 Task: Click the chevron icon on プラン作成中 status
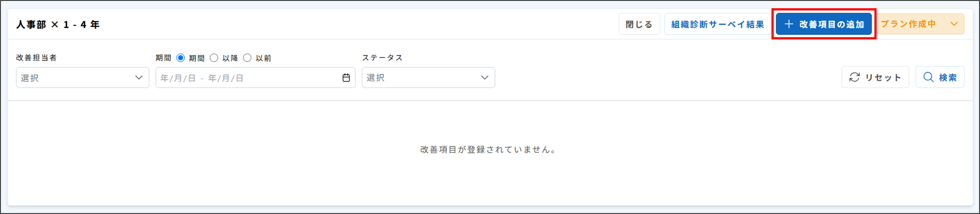(953, 24)
